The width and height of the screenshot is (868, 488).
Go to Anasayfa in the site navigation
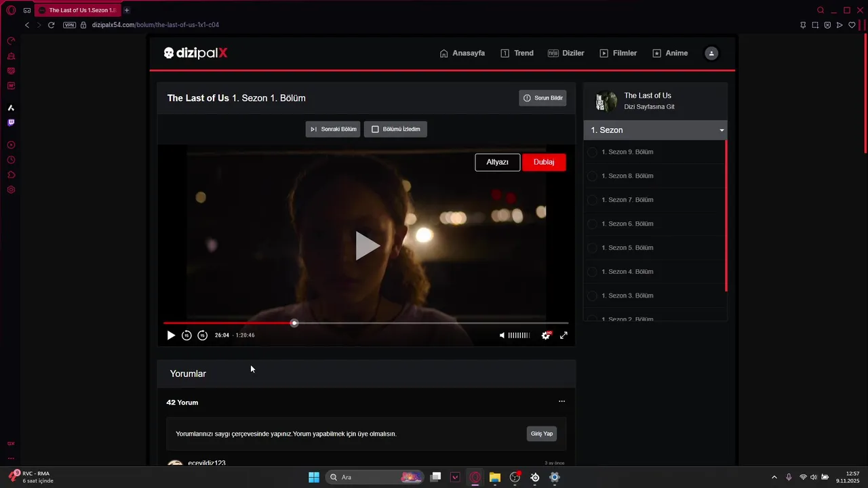coord(462,53)
